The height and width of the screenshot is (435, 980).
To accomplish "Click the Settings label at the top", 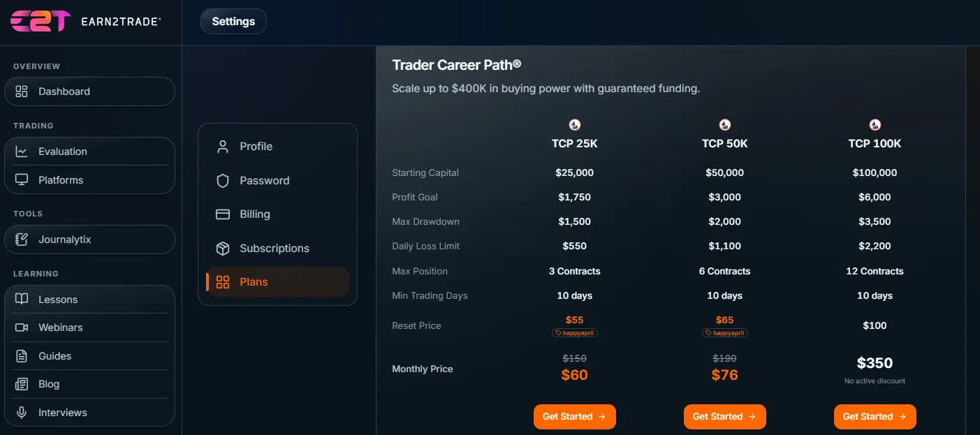I will [233, 21].
